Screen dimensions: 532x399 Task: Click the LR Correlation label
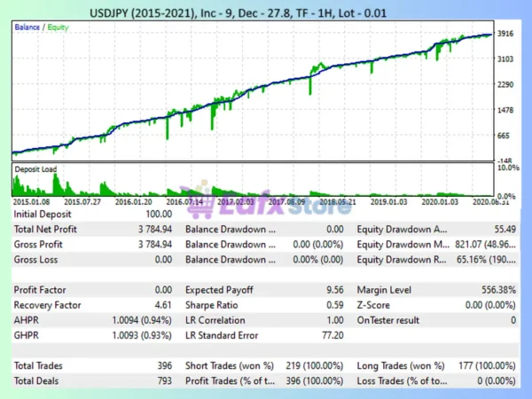pos(215,320)
